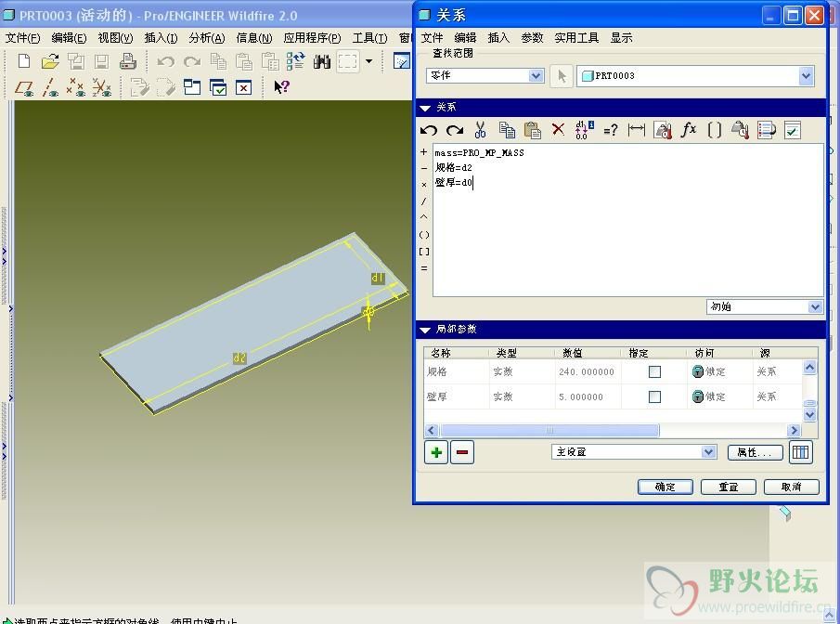The height and width of the screenshot is (624, 840).
Task: Redo in the relations toolbar
Action: [455, 130]
